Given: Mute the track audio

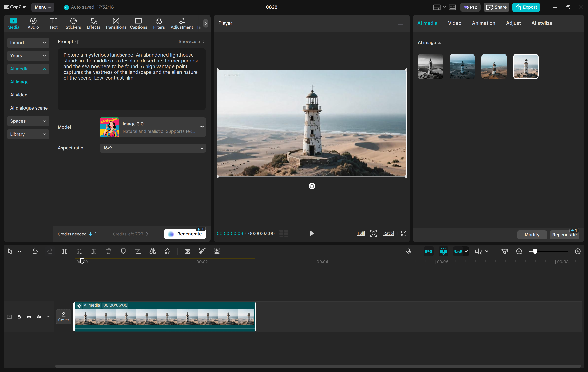Looking at the screenshot, I should click(x=39, y=317).
